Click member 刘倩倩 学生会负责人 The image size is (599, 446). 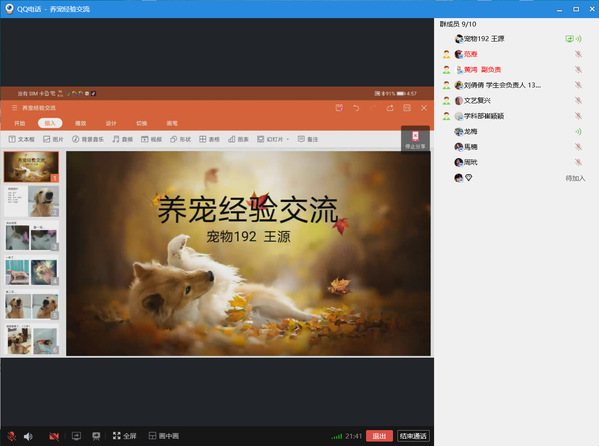(x=502, y=85)
